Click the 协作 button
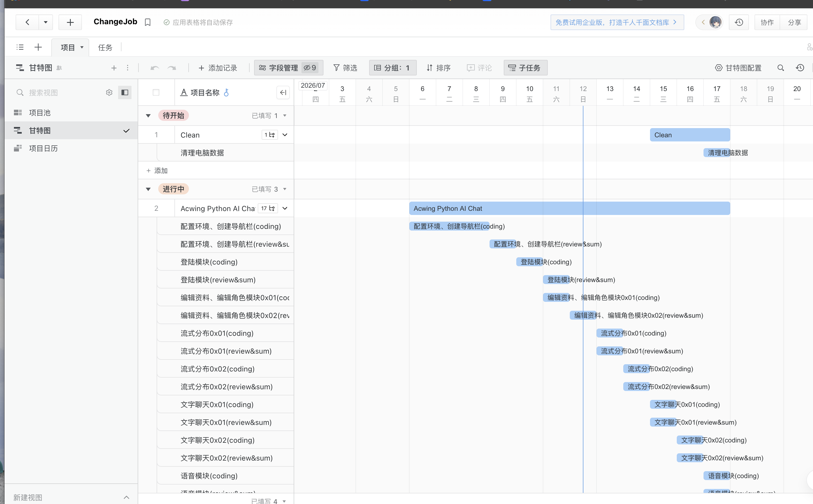This screenshot has height=504, width=813. click(767, 22)
